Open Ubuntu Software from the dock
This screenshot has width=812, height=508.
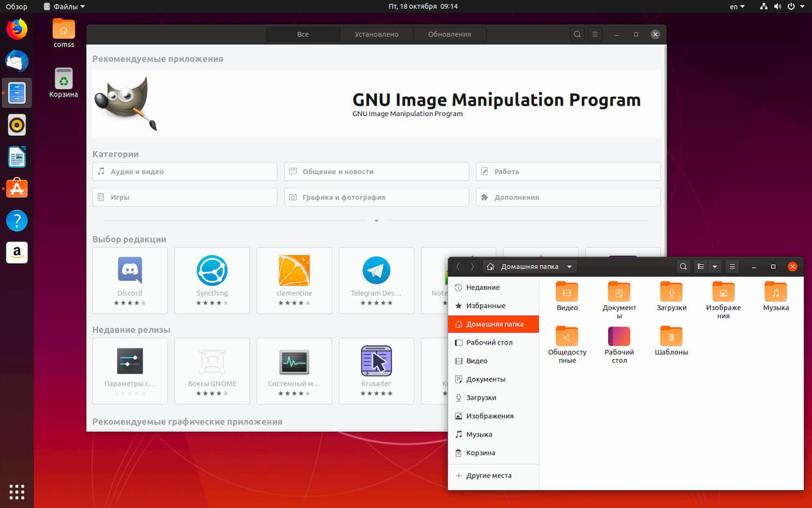click(17, 188)
